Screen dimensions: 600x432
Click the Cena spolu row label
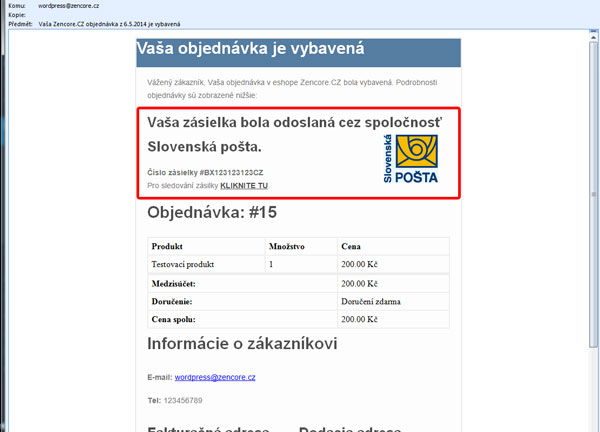click(x=173, y=319)
